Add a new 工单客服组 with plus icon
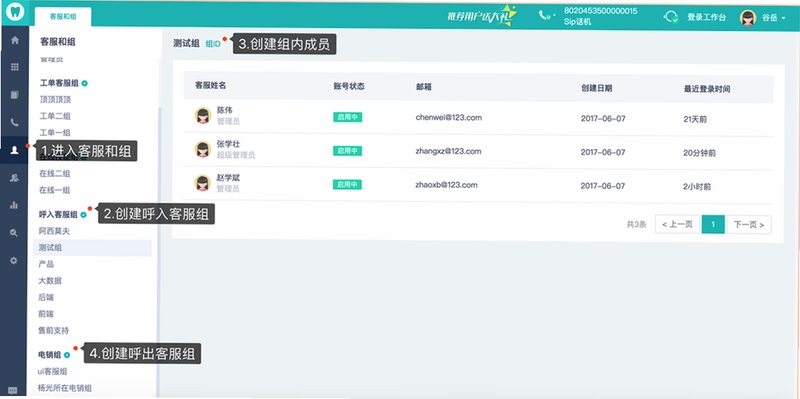The height and width of the screenshot is (399, 800). [x=84, y=83]
